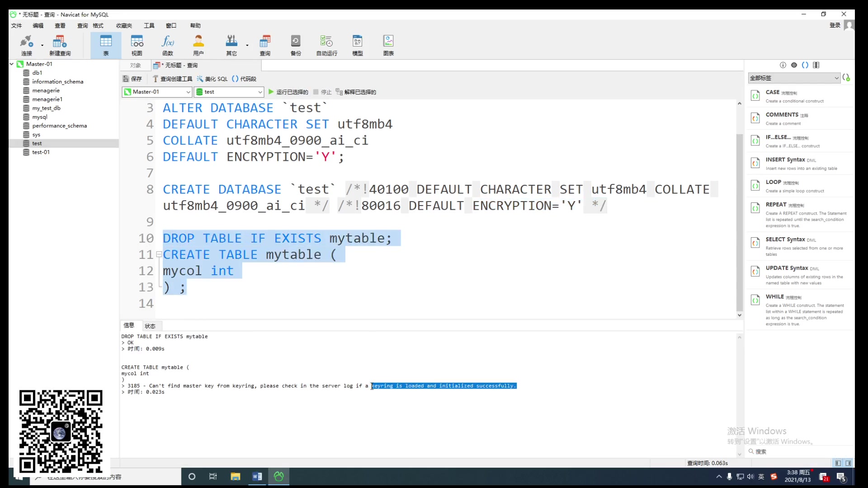
Task: Click the 代码段 (Code Snippet) button
Action: click(x=244, y=79)
